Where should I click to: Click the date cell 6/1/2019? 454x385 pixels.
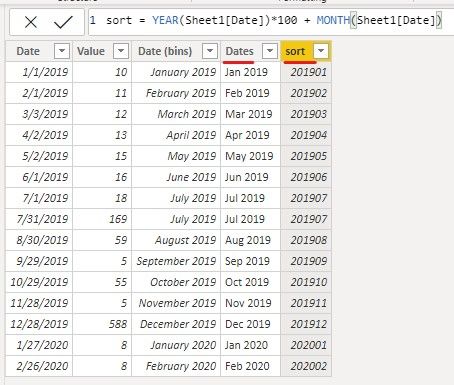(39, 177)
